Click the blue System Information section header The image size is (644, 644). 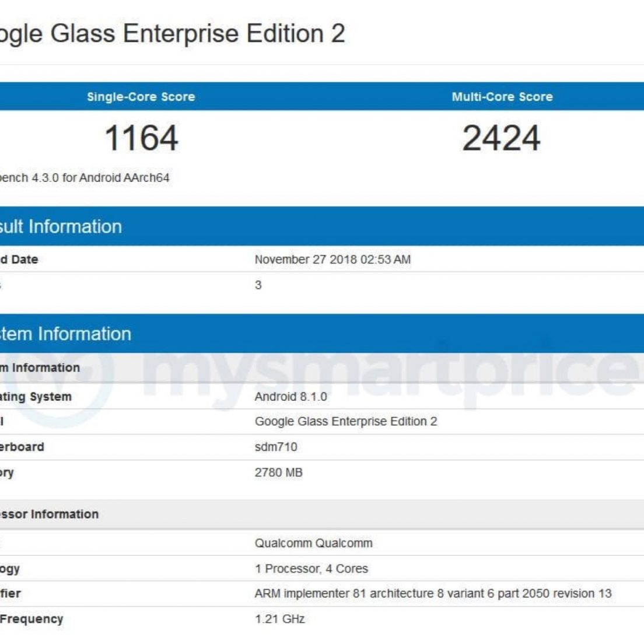[x=65, y=334]
